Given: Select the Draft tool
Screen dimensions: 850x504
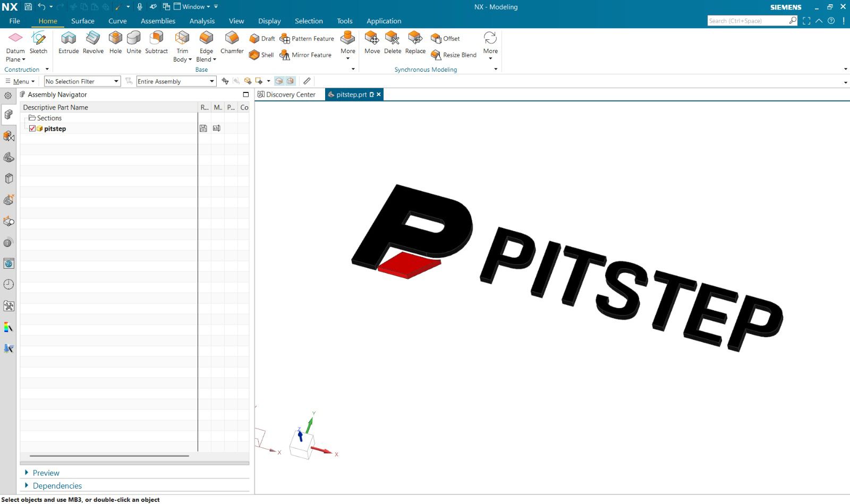Looking at the screenshot, I should [x=262, y=38].
